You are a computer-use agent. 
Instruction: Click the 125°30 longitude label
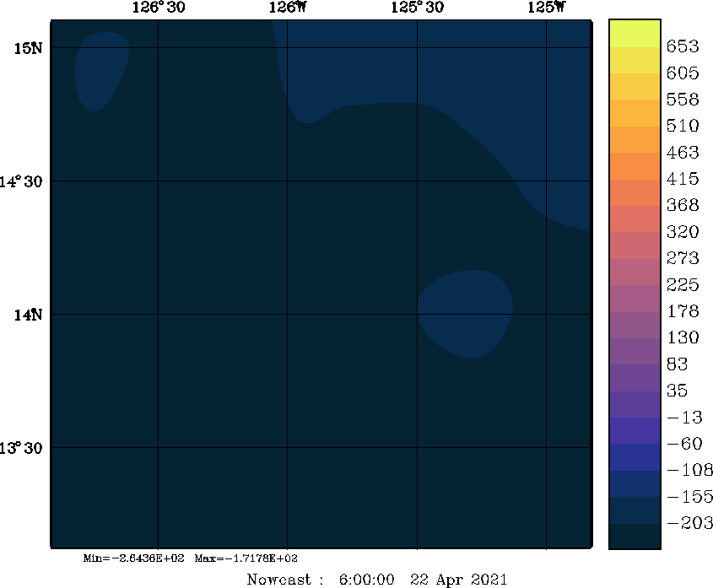(x=418, y=8)
